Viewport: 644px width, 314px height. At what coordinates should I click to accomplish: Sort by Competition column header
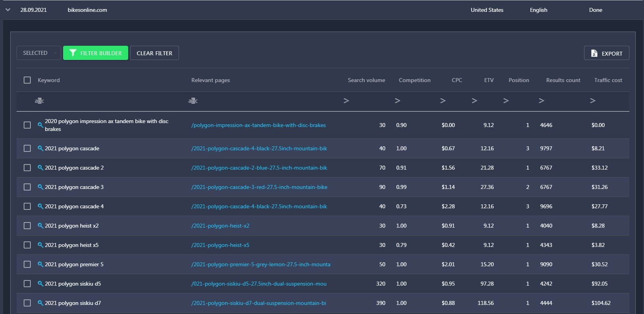point(414,80)
